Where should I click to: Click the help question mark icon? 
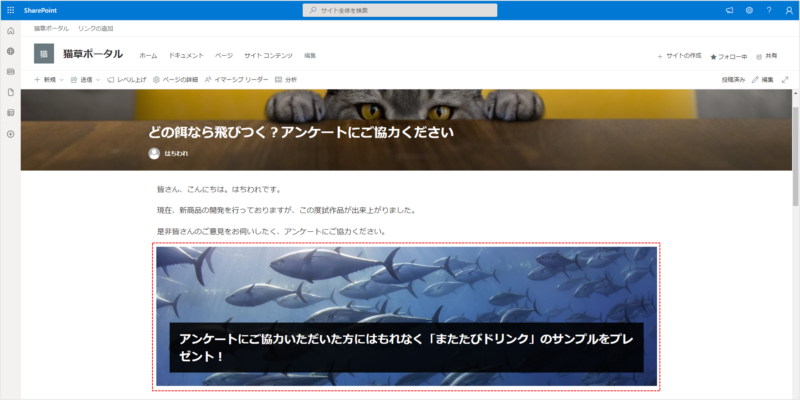pyautogui.click(x=768, y=10)
